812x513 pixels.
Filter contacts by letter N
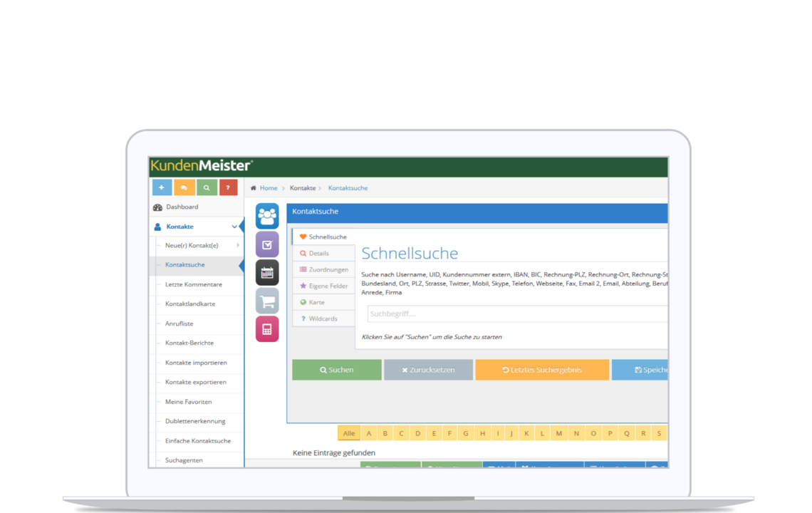(x=576, y=433)
